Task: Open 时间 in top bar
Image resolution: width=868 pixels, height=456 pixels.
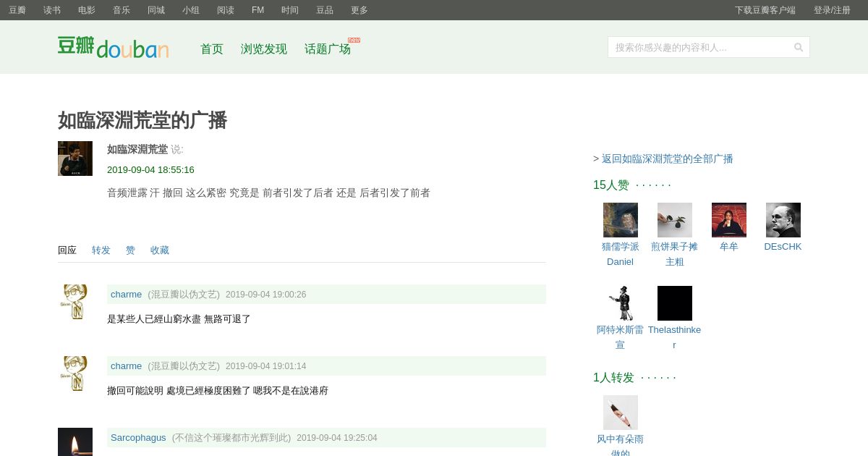Action: (x=290, y=10)
